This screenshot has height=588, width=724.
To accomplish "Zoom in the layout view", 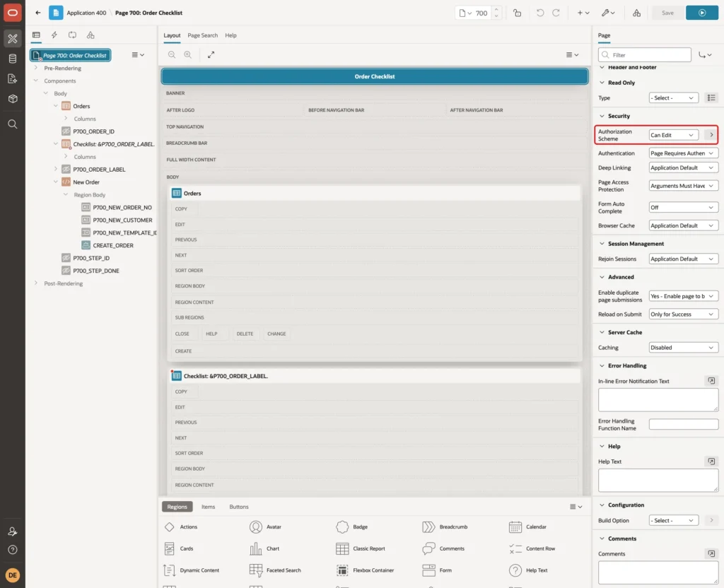I will coord(188,54).
